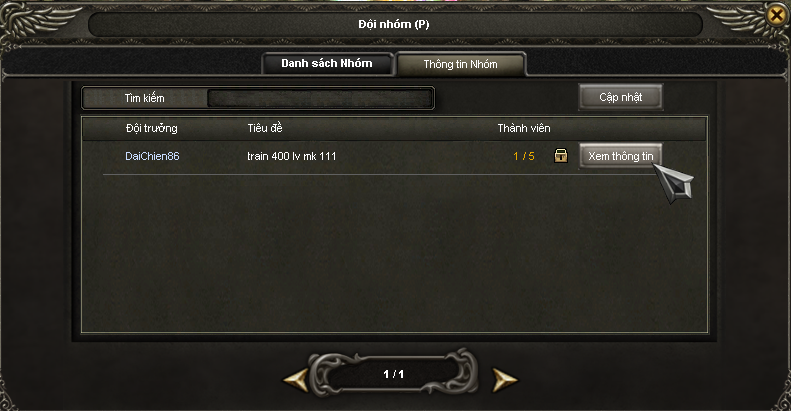Open the Thông tin Nhóm tab
Screen dimensions: 791x411
(x=461, y=64)
